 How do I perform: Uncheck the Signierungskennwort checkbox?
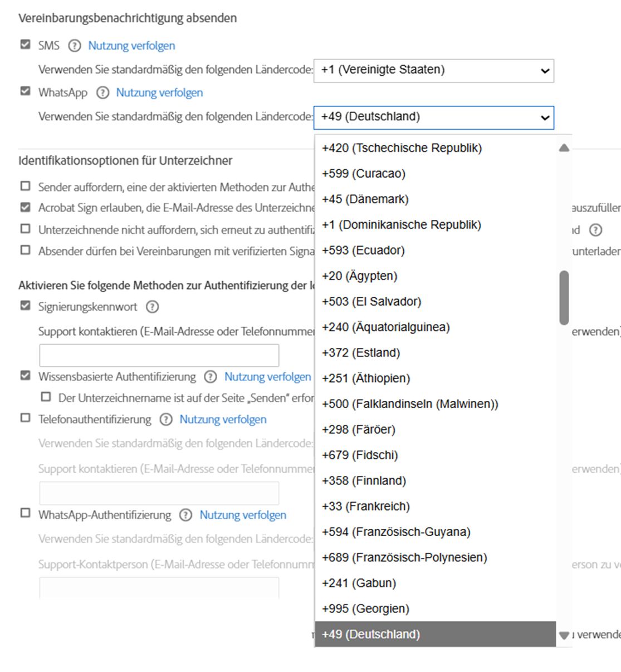click(x=25, y=306)
